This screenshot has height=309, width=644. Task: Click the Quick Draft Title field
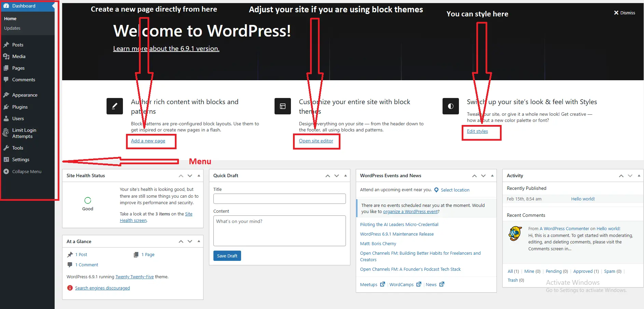(279, 198)
